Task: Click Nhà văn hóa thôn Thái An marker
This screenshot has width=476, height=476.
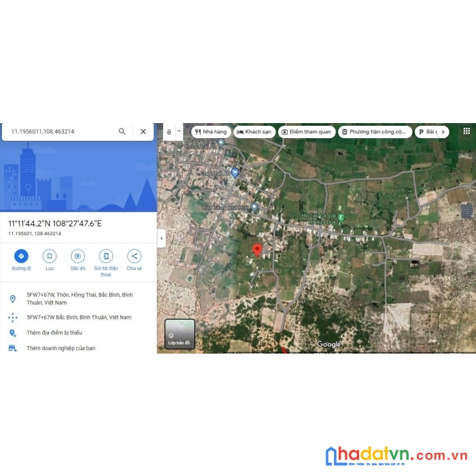Action: click(221, 142)
